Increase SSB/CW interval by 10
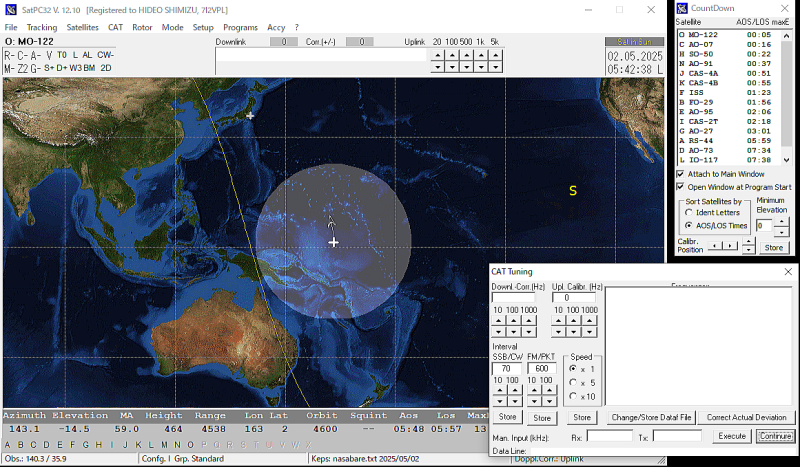The height and width of the screenshot is (467, 800). pyautogui.click(x=499, y=390)
